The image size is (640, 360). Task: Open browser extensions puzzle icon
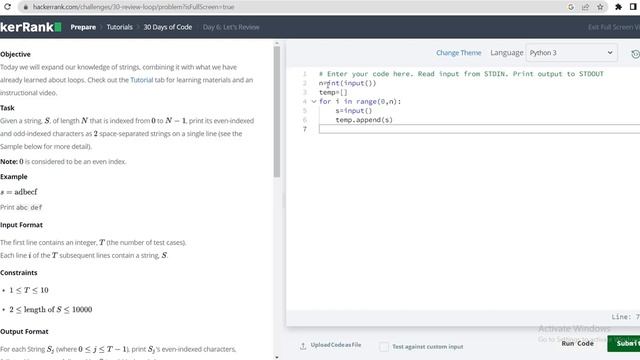618,7
